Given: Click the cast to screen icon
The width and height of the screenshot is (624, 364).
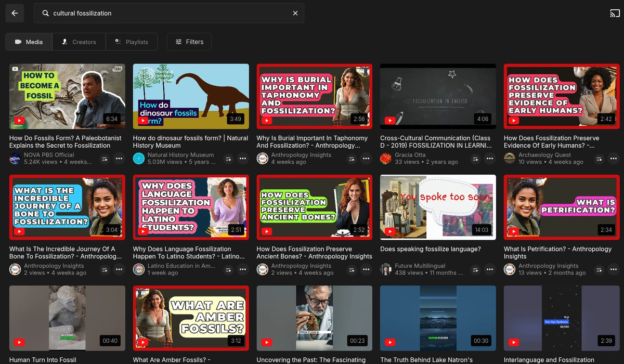Looking at the screenshot, I should coord(615,14).
